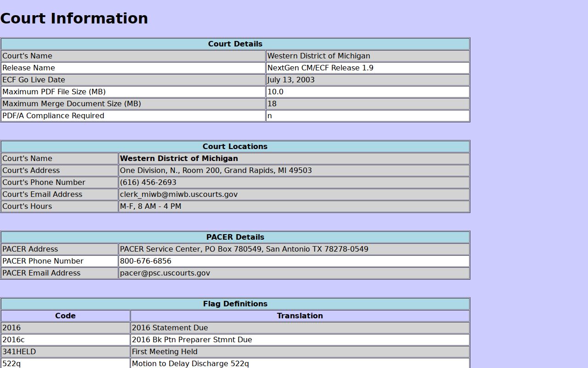The image size is (588, 368).
Task: Select the court hours 'M-F, 8 AM - 4 PM'
Action: click(x=151, y=207)
